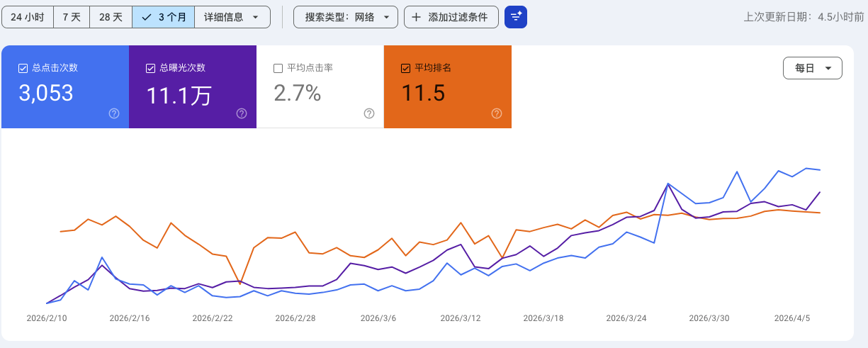The height and width of the screenshot is (348, 868).
Task: Toggle the 总点击次数 checkbox
Action: [23, 68]
